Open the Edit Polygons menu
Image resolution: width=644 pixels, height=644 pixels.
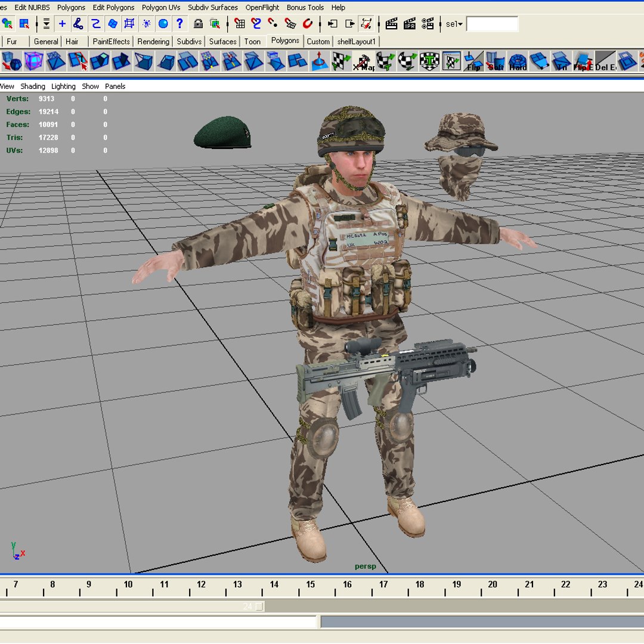113,7
